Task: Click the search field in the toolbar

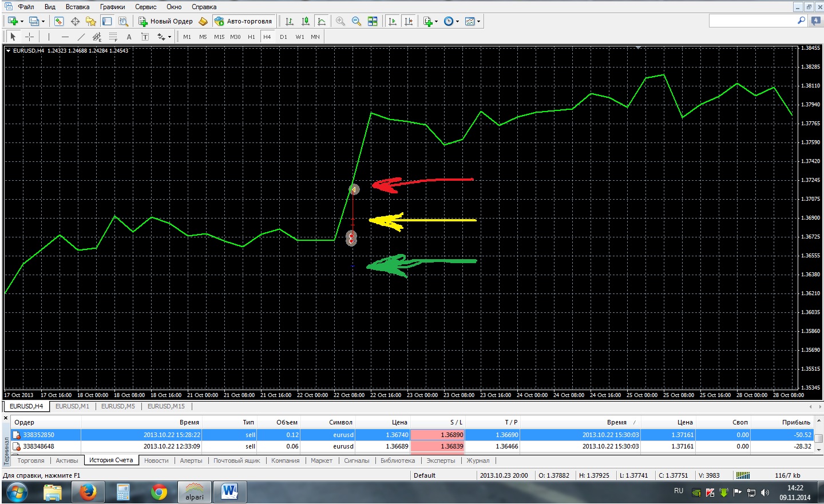Action: (x=752, y=21)
